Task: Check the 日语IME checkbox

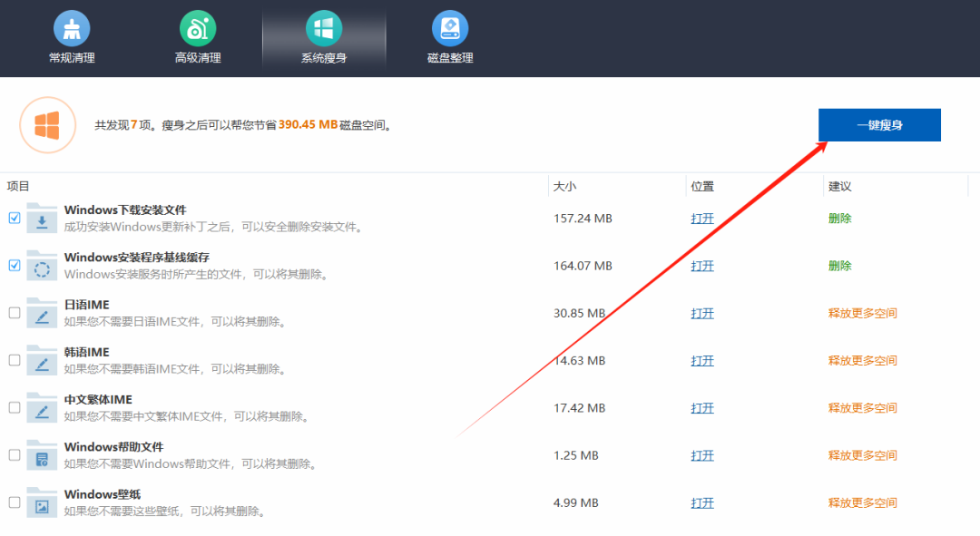Action: click(15, 313)
